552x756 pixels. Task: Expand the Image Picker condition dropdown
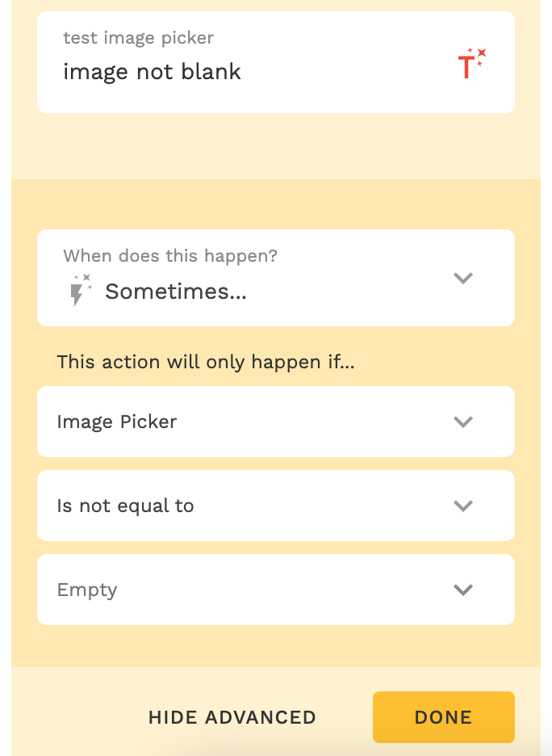[275, 422]
